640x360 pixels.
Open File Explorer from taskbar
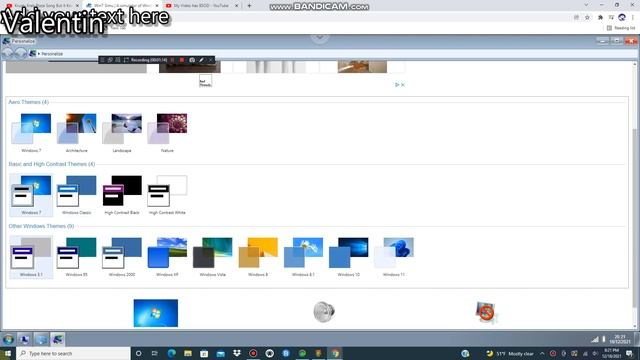coord(188,353)
